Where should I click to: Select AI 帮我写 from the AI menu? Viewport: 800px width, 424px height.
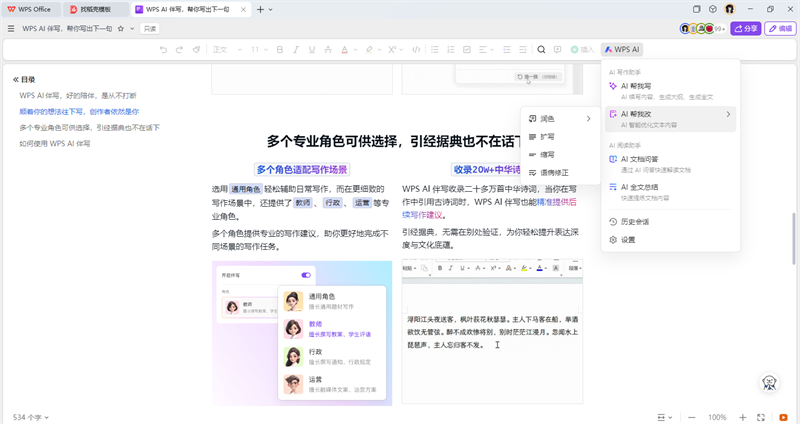click(670, 91)
